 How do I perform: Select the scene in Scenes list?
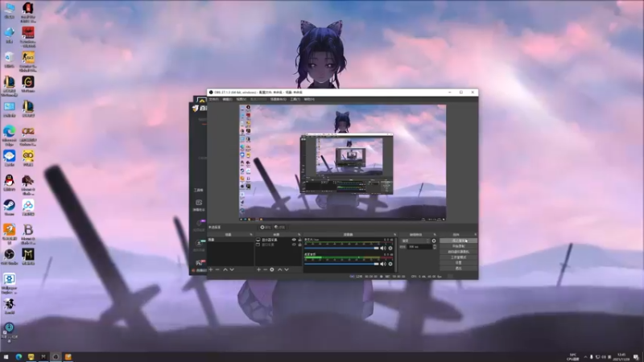[230, 240]
